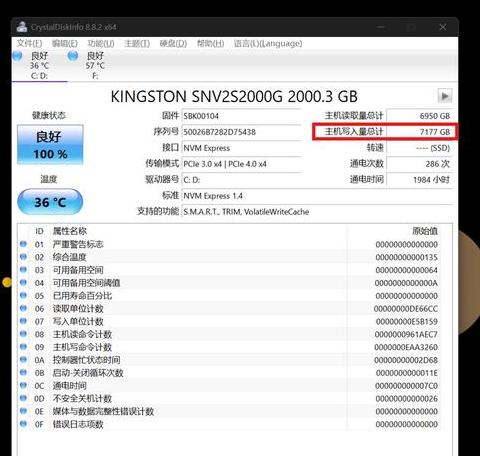480x456 pixels.
Task: Click the power on hours 1984 小时
Action: [x=419, y=180]
